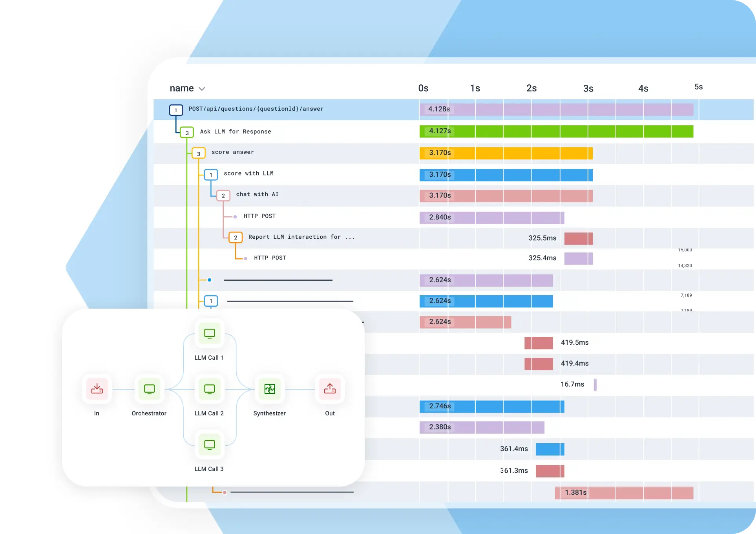Click the In node icon
756x534 pixels.
click(97, 389)
